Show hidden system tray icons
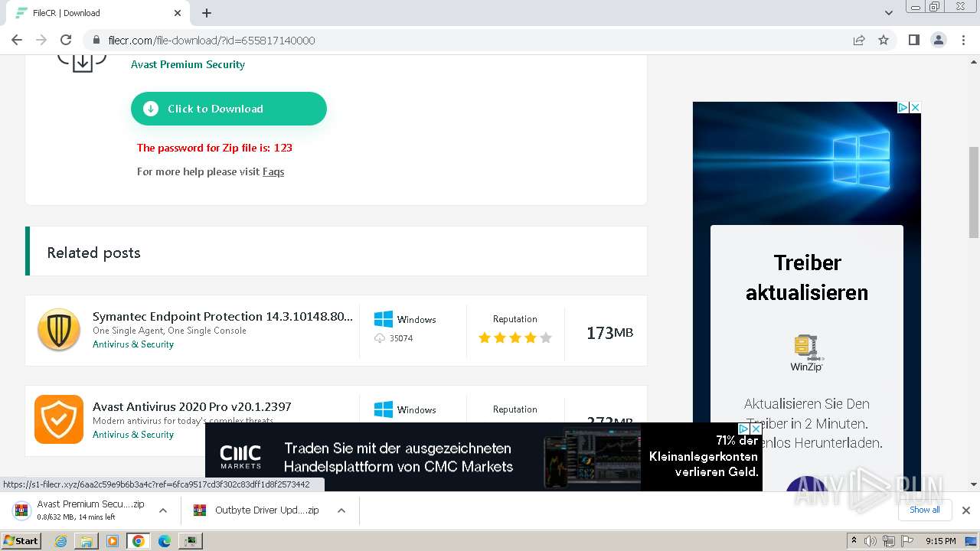The height and width of the screenshot is (551, 980). (854, 541)
